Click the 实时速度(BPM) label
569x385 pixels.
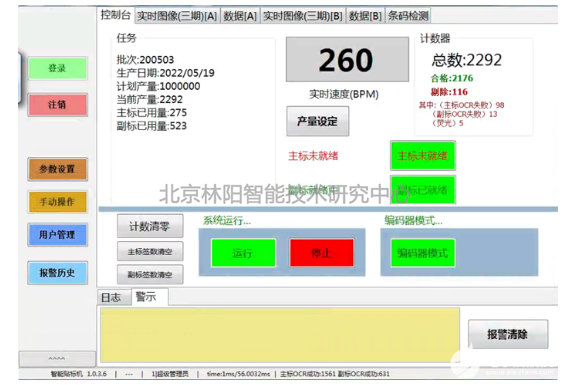[x=344, y=94]
